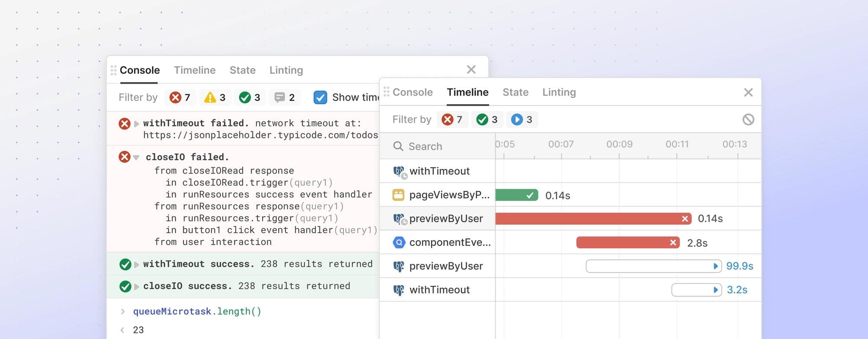Click the clear-all icon in the Timeline filter bar
Image resolution: width=868 pixels, height=339 pixels.
(748, 120)
